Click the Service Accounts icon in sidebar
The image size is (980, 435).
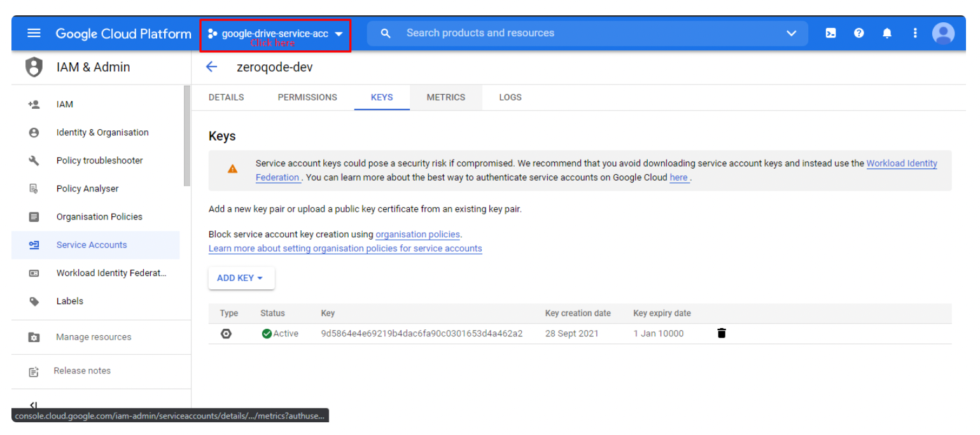coord(34,245)
